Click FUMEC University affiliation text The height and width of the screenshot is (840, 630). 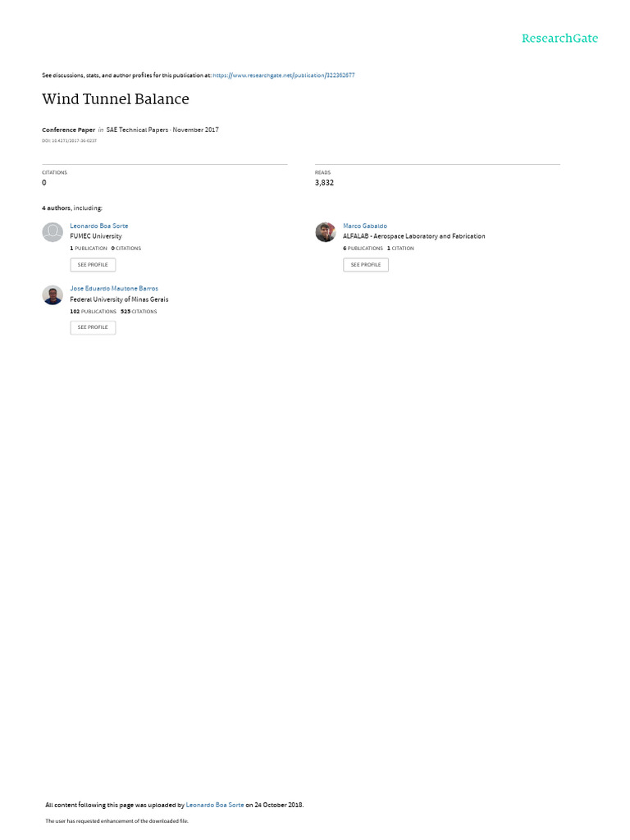(96, 236)
